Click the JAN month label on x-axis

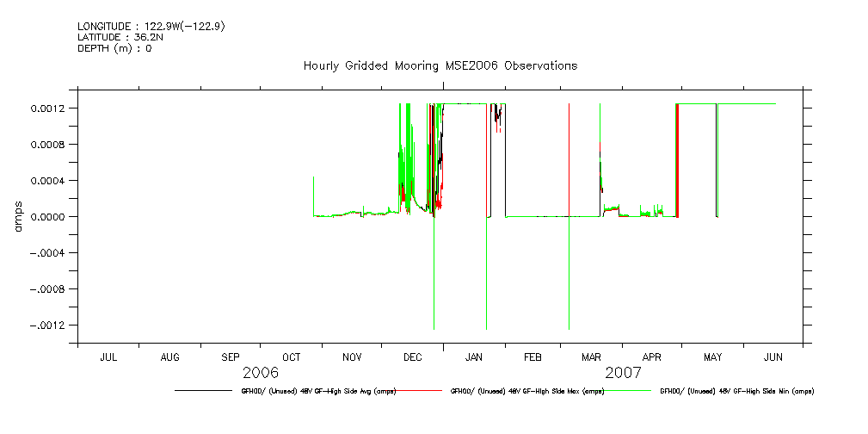click(473, 356)
